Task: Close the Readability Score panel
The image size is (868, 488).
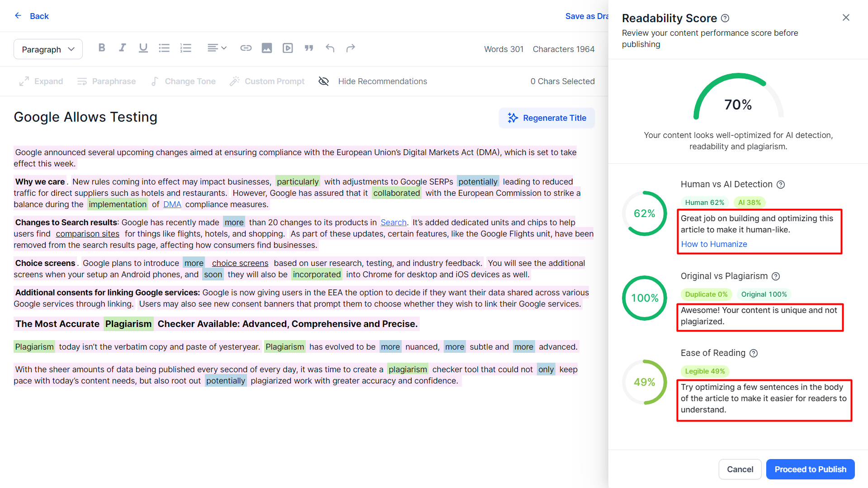Action: pyautogui.click(x=846, y=17)
